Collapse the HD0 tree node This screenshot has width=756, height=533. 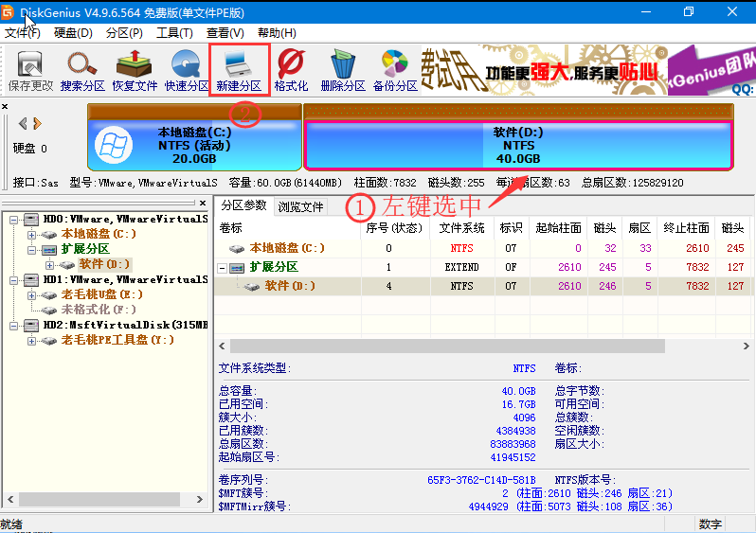click(x=14, y=220)
